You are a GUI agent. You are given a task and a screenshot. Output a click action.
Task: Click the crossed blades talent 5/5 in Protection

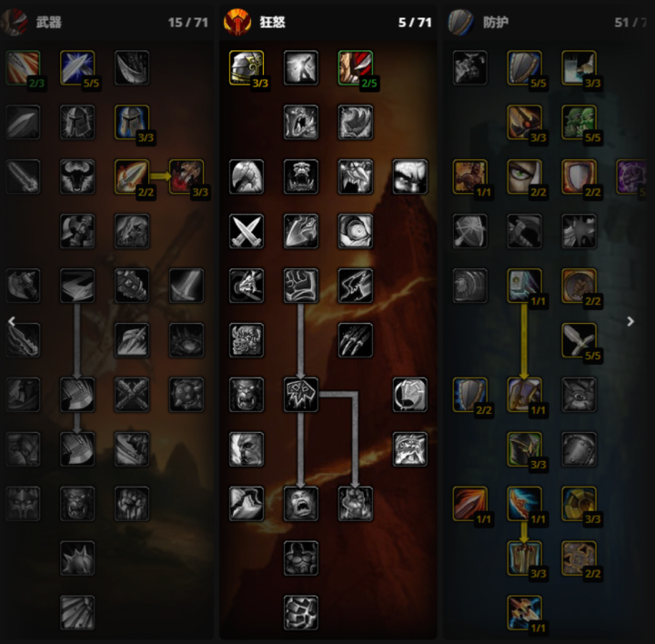click(x=579, y=340)
